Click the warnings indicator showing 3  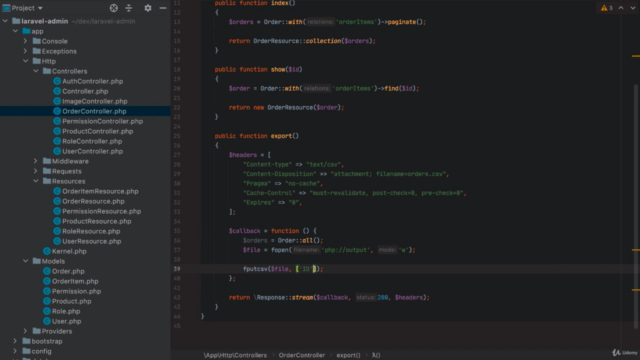point(607,8)
